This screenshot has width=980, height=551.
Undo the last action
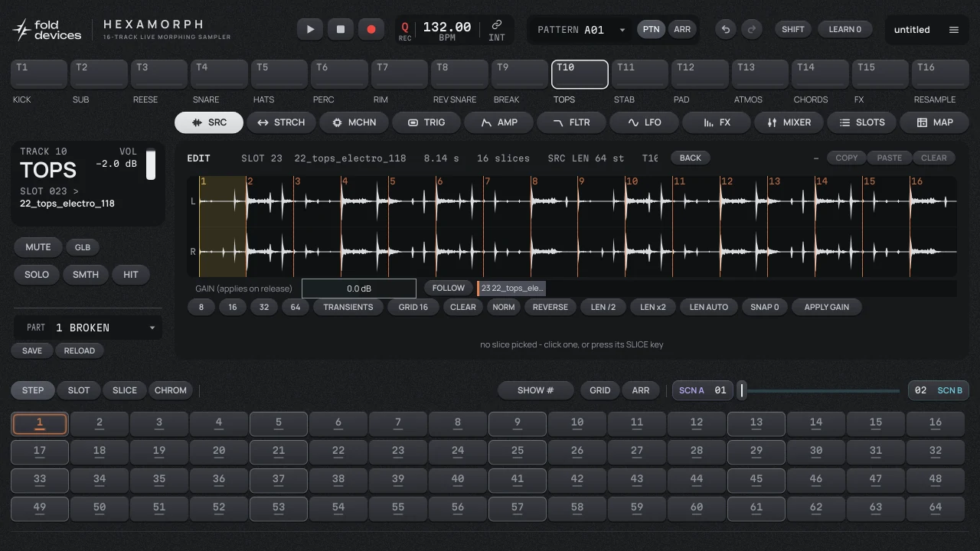point(726,29)
